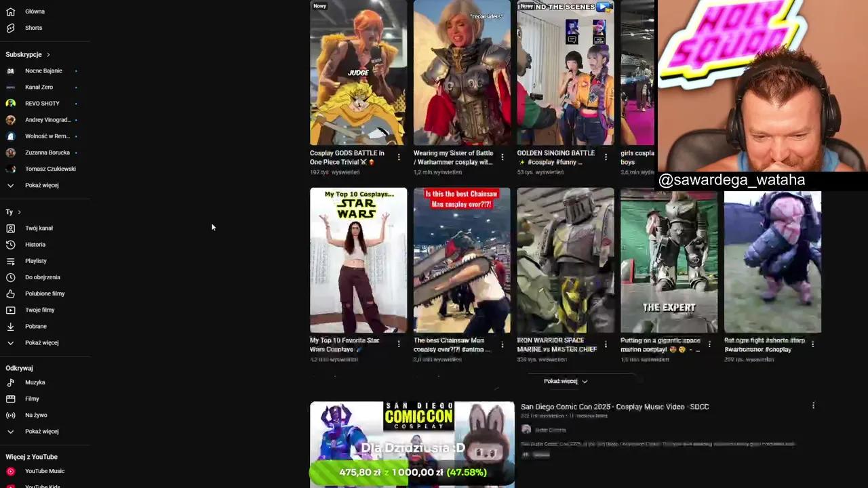The width and height of the screenshot is (868, 488).
Task: Click the Do obejrzenia clock icon
Action: click(10, 277)
